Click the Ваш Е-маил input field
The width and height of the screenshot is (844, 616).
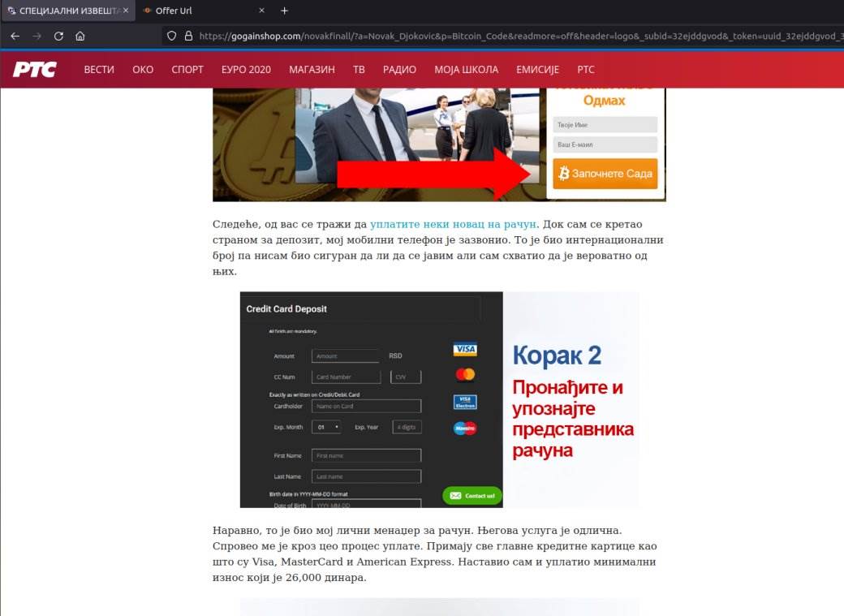[x=605, y=144]
